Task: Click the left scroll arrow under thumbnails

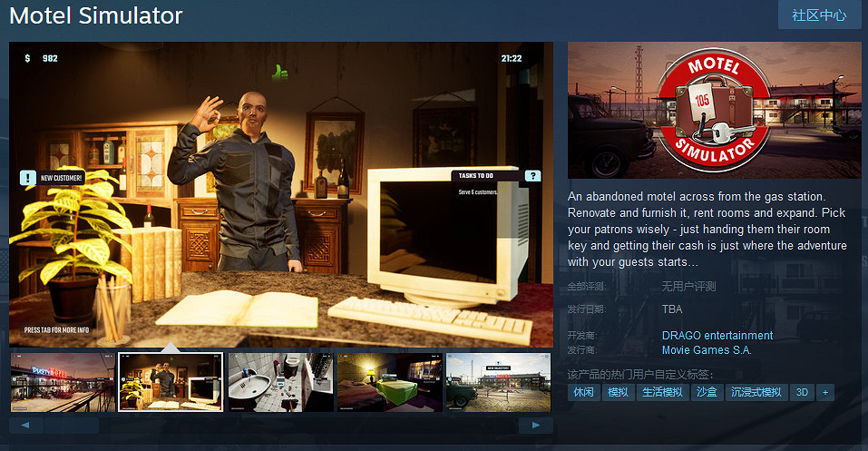Action: click(26, 425)
